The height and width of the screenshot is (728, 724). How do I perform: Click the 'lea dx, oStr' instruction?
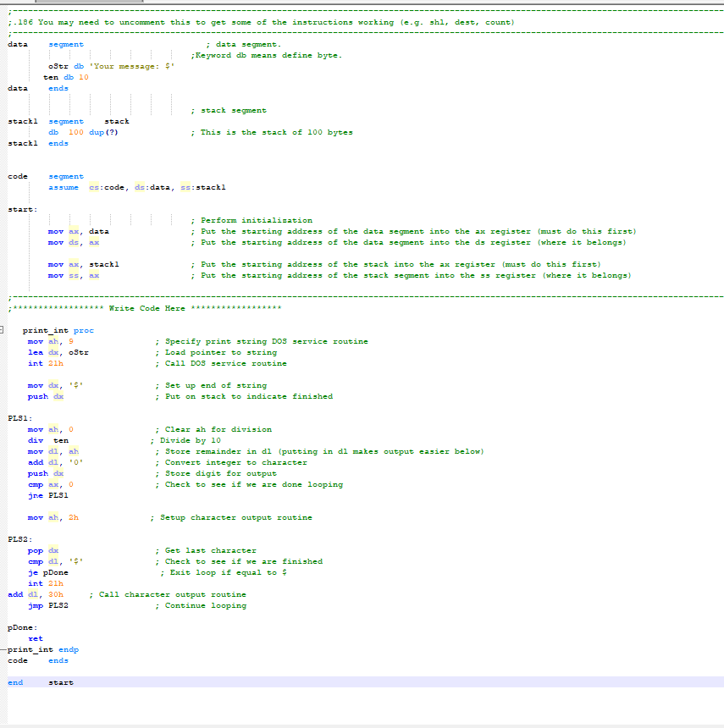pyautogui.click(x=58, y=352)
